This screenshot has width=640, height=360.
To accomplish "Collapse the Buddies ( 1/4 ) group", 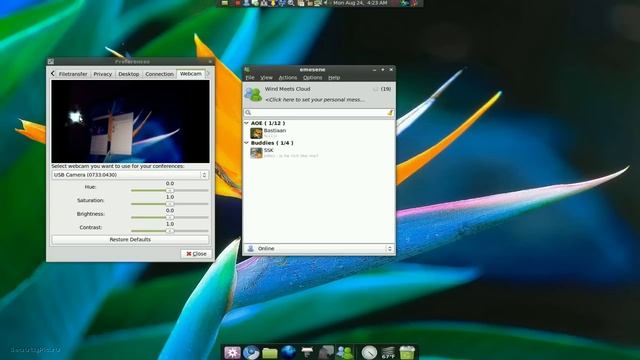I will 247,143.
